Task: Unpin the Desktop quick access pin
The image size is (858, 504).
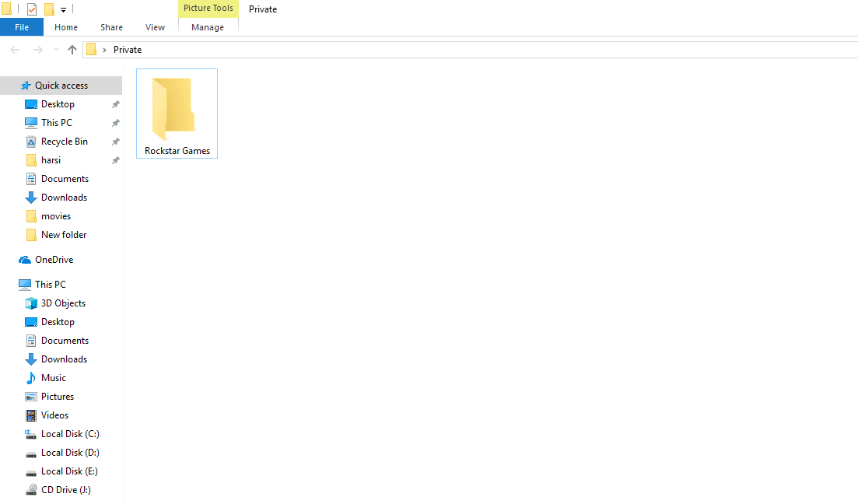Action: 115,103
